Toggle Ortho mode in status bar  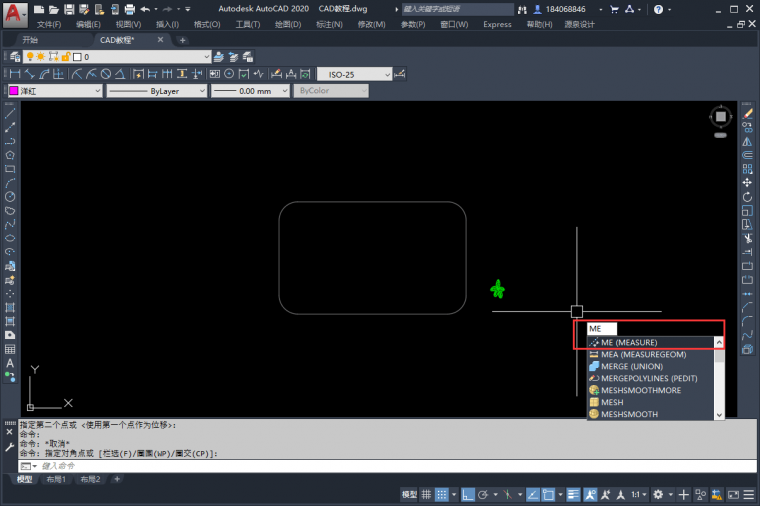point(467,494)
